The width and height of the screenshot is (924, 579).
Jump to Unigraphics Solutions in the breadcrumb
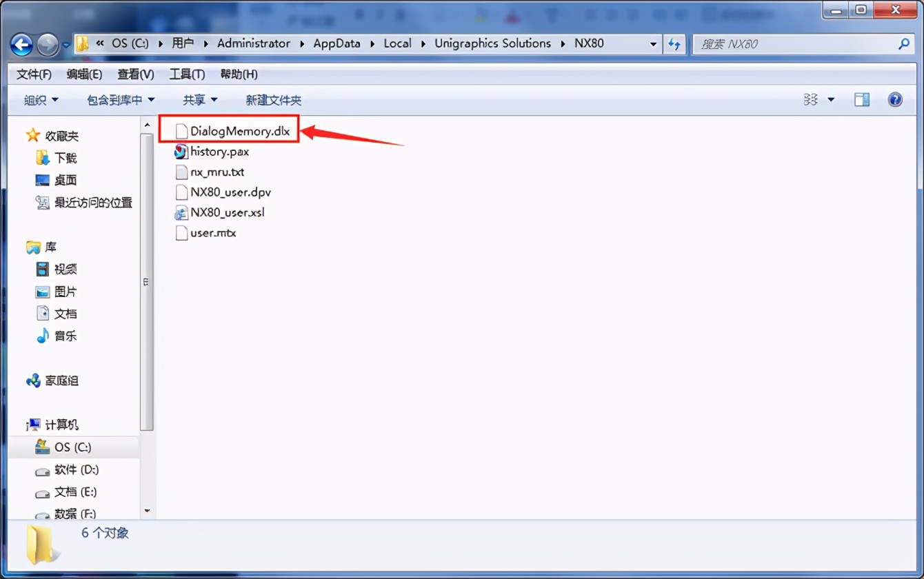coord(492,43)
